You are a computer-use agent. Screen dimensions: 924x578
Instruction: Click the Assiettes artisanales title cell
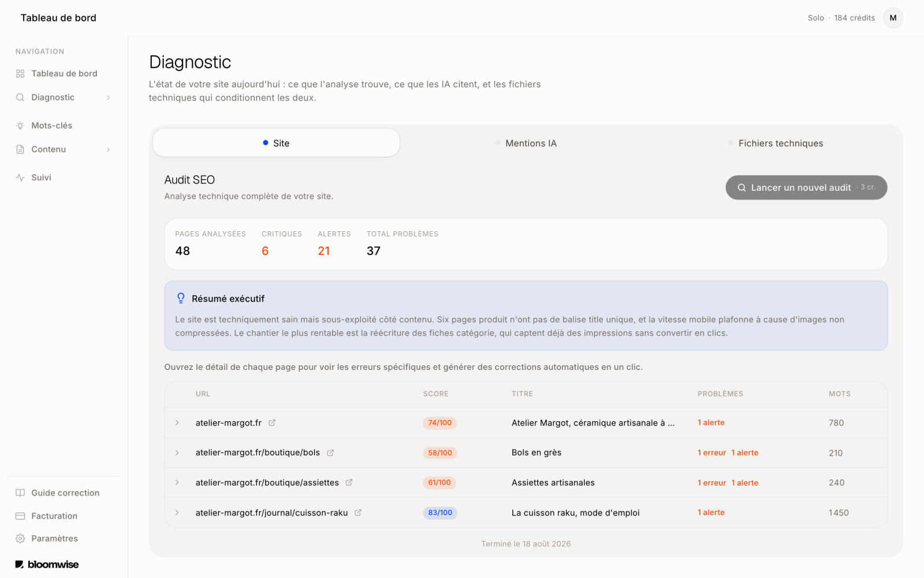(x=553, y=483)
